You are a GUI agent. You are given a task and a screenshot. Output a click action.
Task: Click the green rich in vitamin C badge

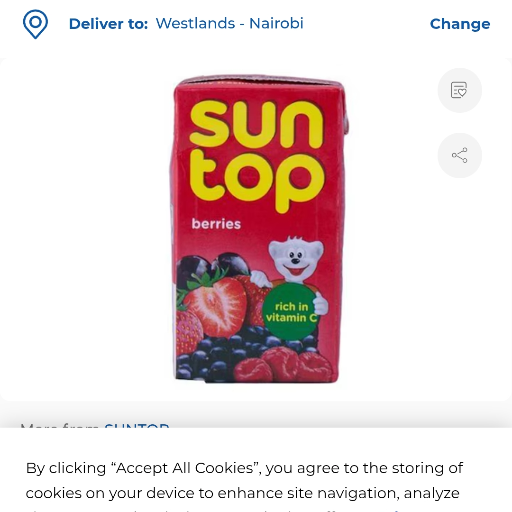pos(291,311)
